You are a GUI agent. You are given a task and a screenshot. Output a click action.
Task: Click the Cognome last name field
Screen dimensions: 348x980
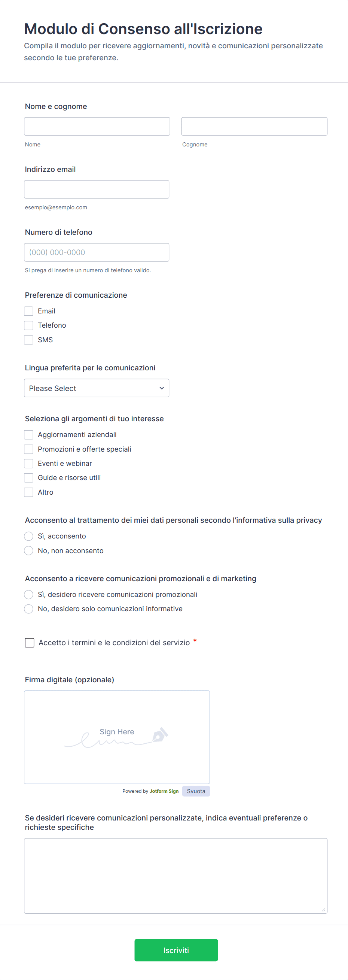[x=254, y=126]
